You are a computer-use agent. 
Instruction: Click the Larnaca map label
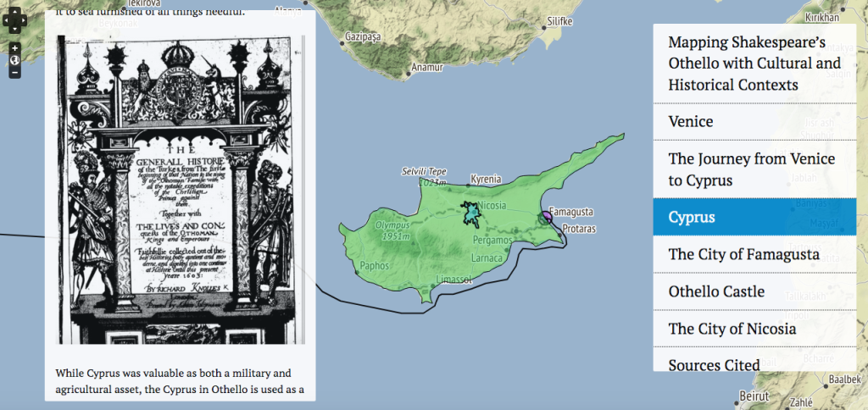(487, 258)
